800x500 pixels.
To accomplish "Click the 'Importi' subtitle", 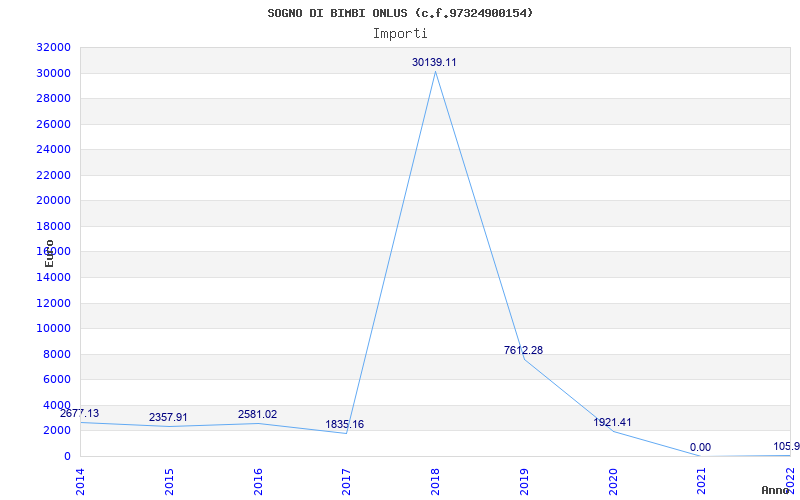I will 400,34.
